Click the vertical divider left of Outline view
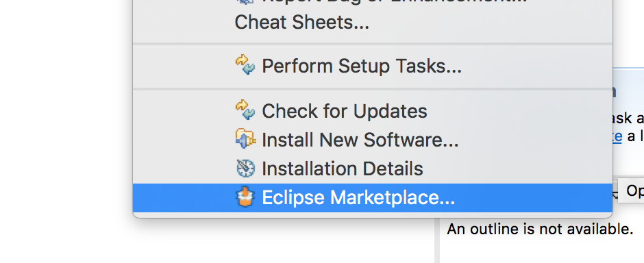Screen dimensions: 644x263 coord(437,240)
